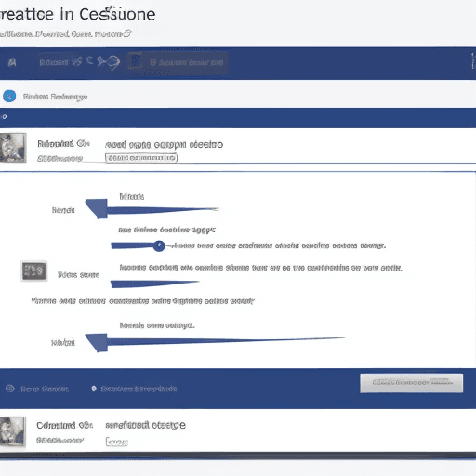Click the round blue icon below the top bar
Screen dimensions: 476x476
pyautogui.click(x=9, y=96)
